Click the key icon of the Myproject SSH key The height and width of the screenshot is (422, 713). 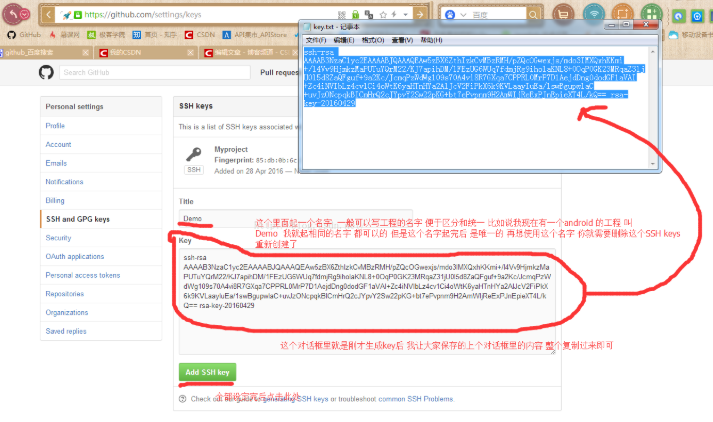(x=194, y=155)
